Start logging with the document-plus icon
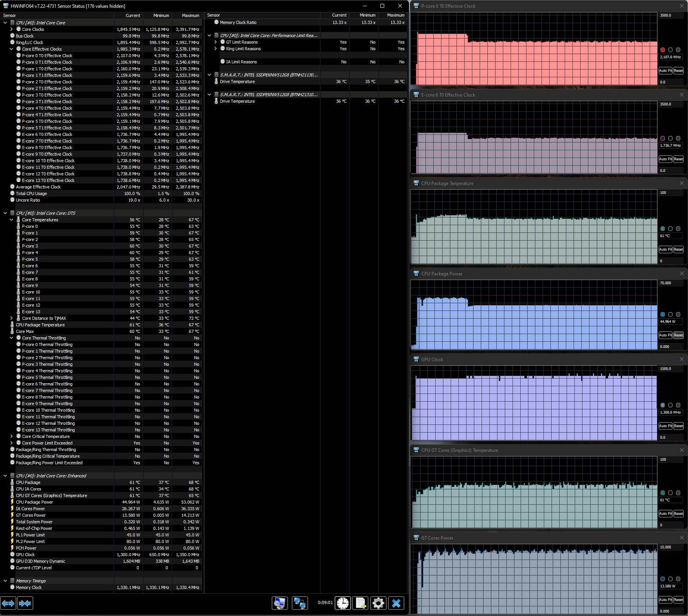This screenshot has height=616, width=688. (361, 603)
